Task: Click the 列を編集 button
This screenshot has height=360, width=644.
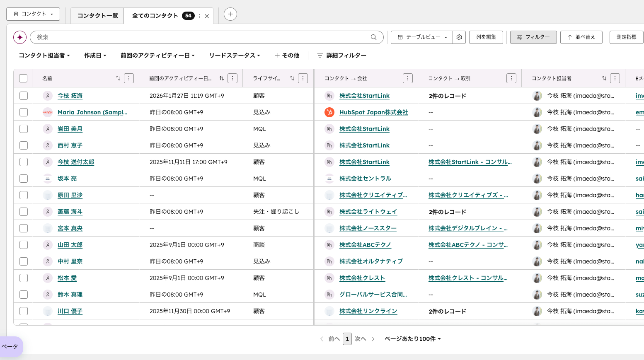Action: click(x=486, y=37)
